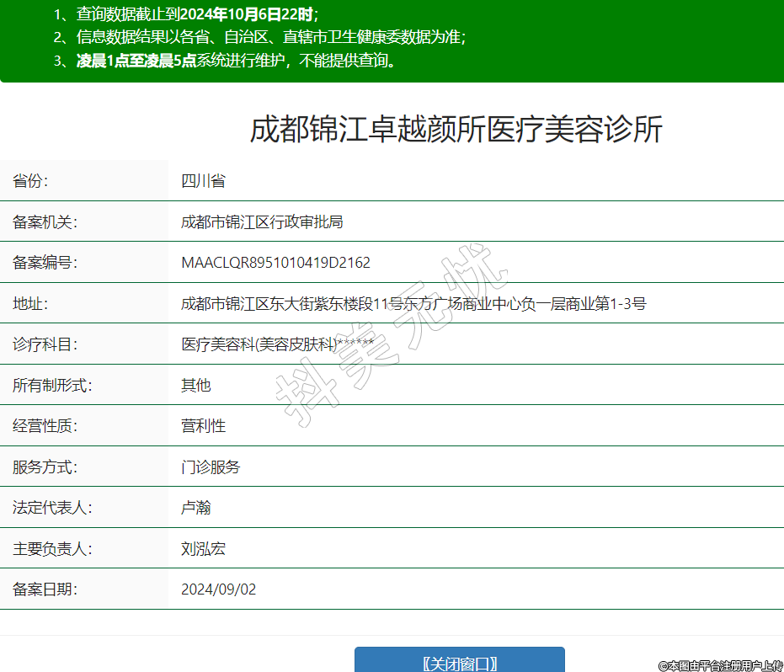This screenshot has height=672, width=784.
Task: Click the service mode value 门诊服务
Action: click(x=211, y=467)
